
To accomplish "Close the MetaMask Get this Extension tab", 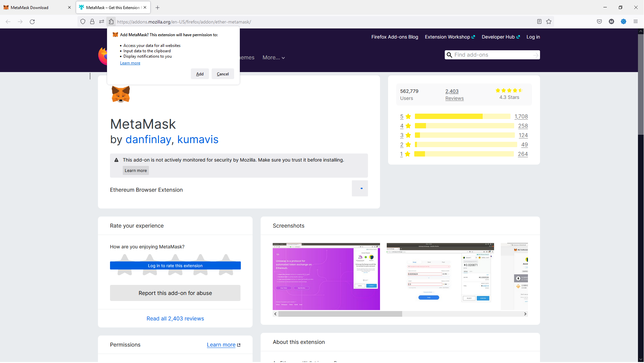I will 145,8.
